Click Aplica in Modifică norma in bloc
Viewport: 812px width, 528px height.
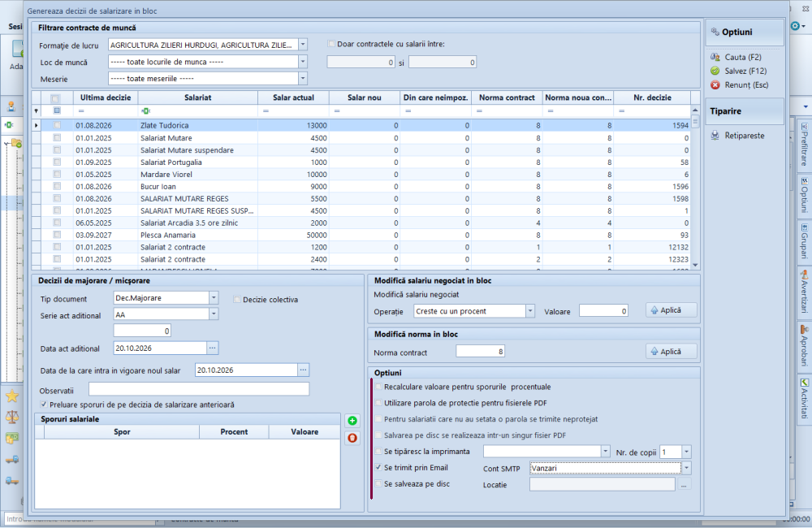point(672,351)
